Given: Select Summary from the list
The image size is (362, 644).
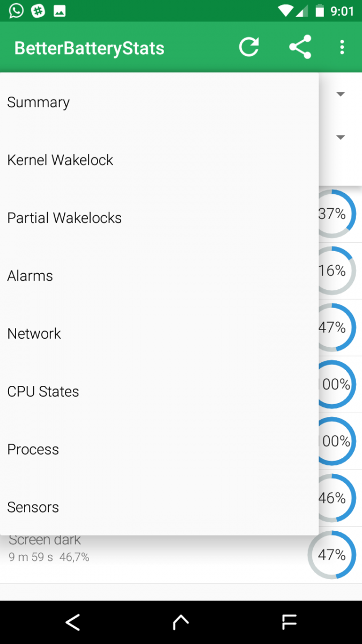Looking at the screenshot, I should [38, 102].
